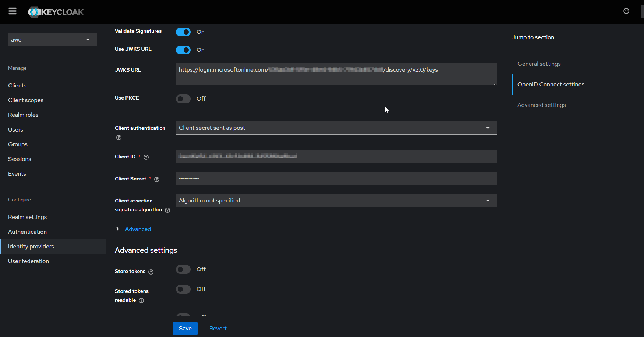The height and width of the screenshot is (337, 644).
Task: Open Authentication page
Action: [x=27, y=232]
